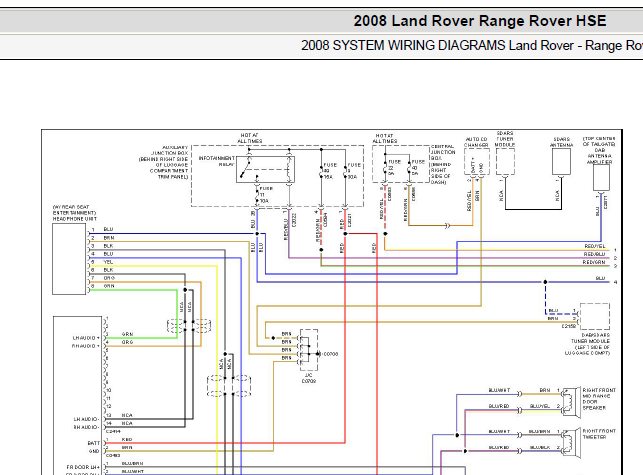Click the '2008 SYSTEM WIRING DIAGRAMS' subtitle line
The width and height of the screenshot is (643, 475).
coord(472,45)
